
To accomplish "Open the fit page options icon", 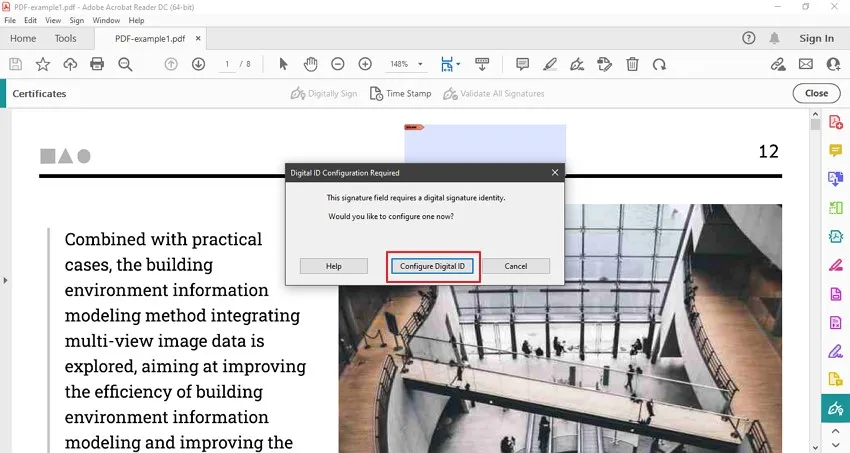I will (x=447, y=64).
